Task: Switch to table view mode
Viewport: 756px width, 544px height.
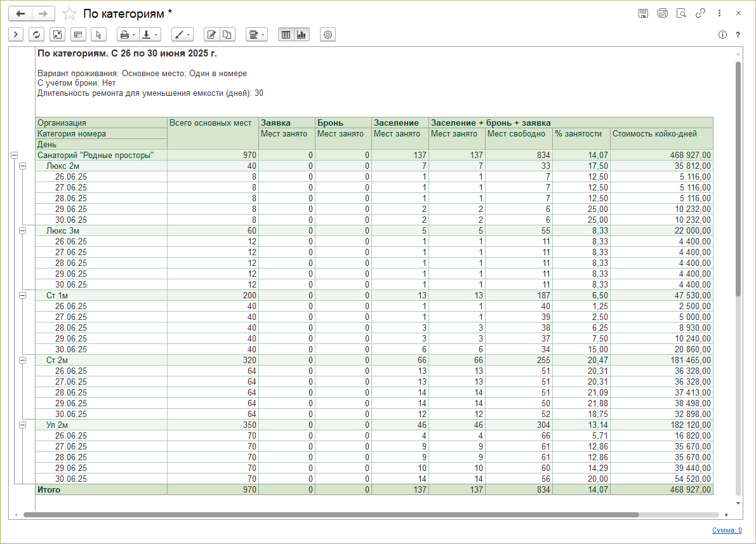Action: coord(286,34)
